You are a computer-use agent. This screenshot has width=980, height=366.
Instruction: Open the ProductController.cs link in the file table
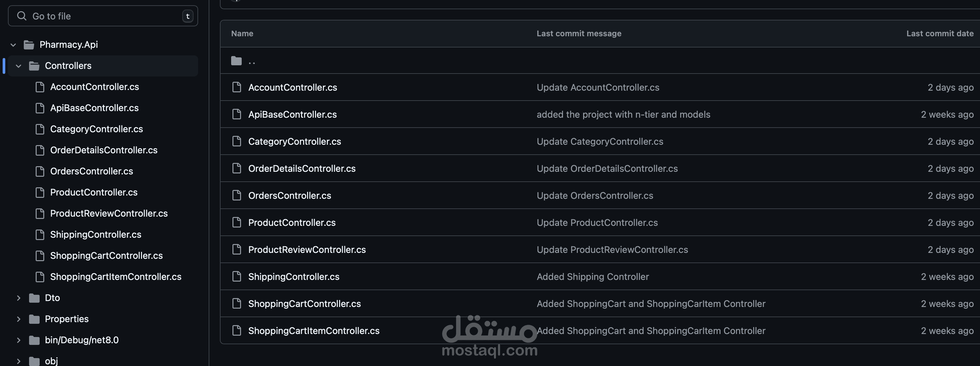pos(292,223)
